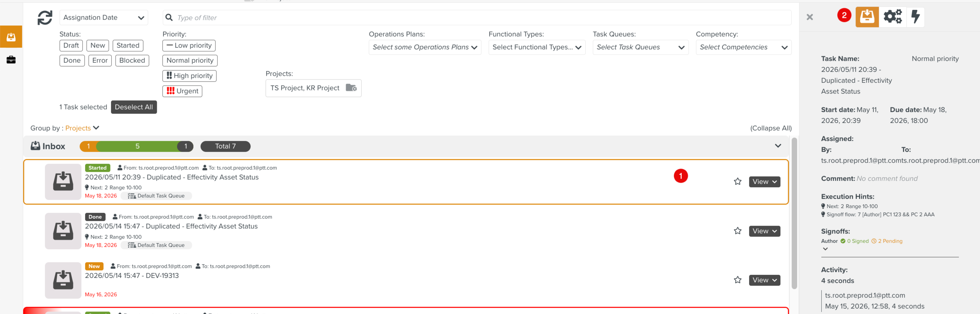Focus the Type of filter search field
The height and width of the screenshot is (314, 980).
tap(477, 18)
